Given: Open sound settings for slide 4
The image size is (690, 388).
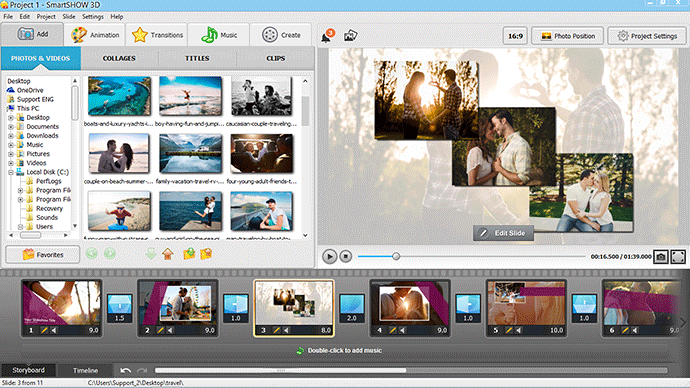Looking at the screenshot, I should click(x=403, y=330).
